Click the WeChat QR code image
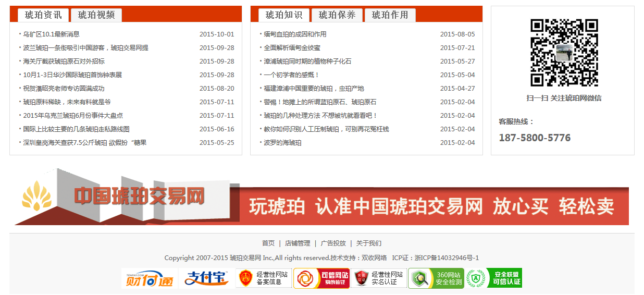The height and width of the screenshot is (295, 644). tap(564, 53)
